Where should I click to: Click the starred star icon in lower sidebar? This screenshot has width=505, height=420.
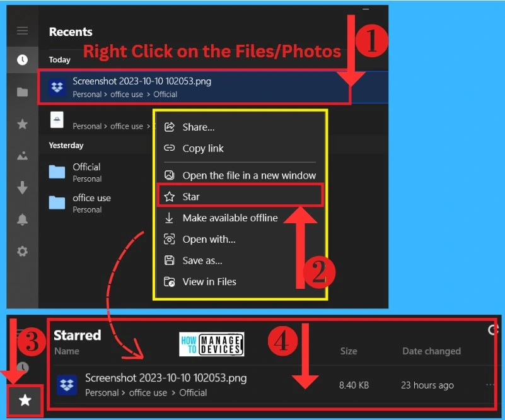click(25, 400)
